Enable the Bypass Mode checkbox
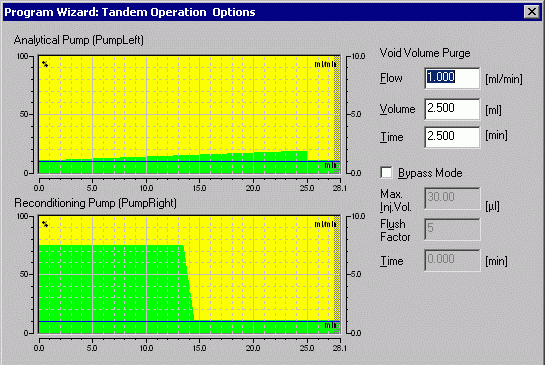 tap(386, 172)
